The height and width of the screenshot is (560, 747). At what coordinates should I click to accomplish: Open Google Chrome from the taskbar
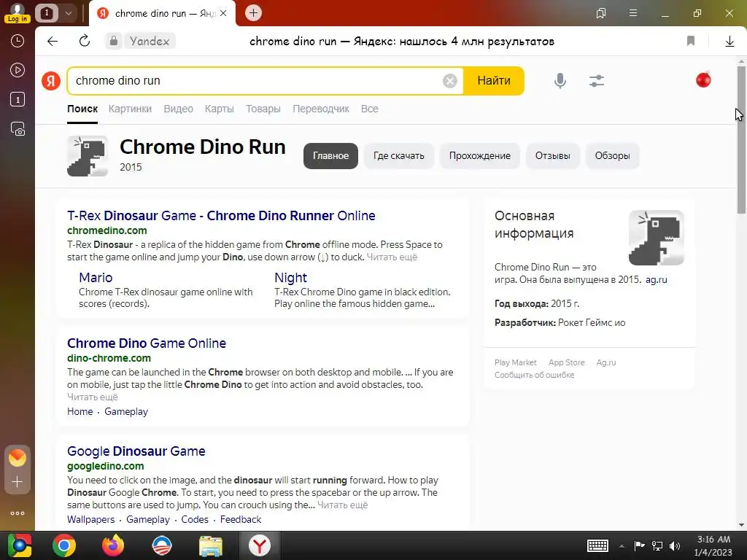pos(64,545)
